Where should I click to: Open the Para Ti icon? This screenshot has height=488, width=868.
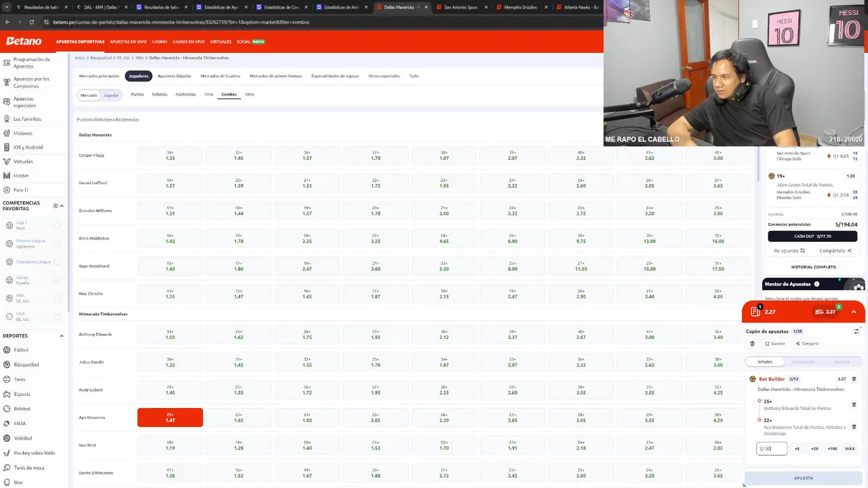click(7, 190)
